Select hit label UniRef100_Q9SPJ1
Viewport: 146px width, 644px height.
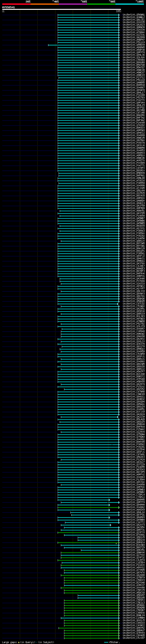(134, 356)
